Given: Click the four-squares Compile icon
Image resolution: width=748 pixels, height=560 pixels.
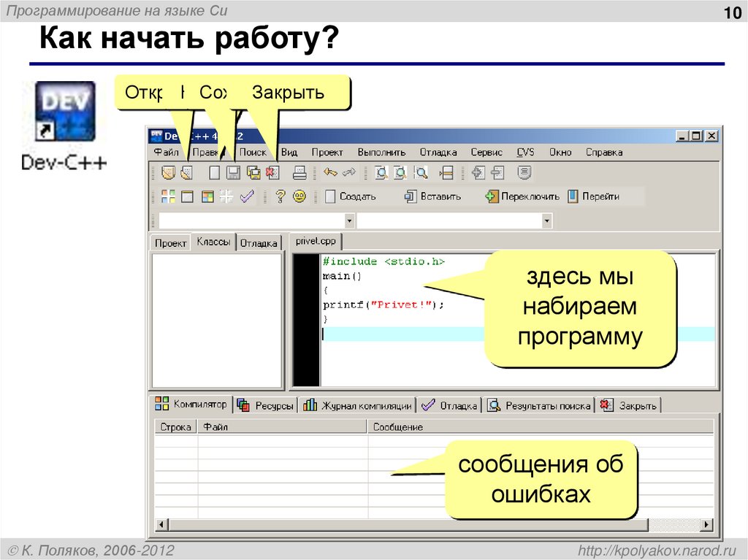Looking at the screenshot, I should coord(168,196).
